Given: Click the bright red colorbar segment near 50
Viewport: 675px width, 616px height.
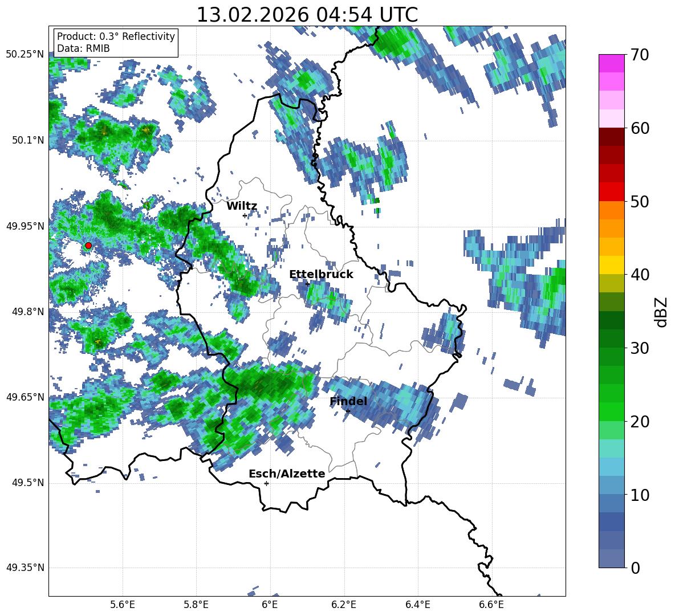Looking at the screenshot, I should [611, 192].
